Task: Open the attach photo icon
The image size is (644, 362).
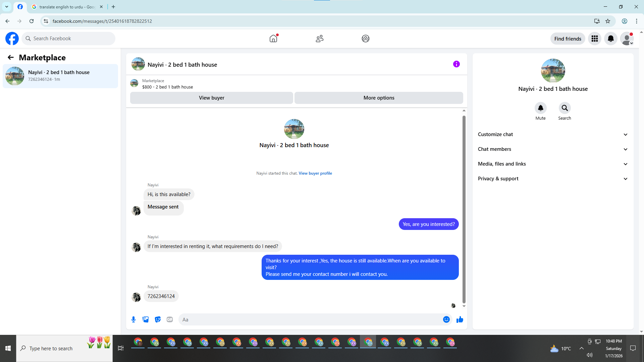Action: pos(146,319)
